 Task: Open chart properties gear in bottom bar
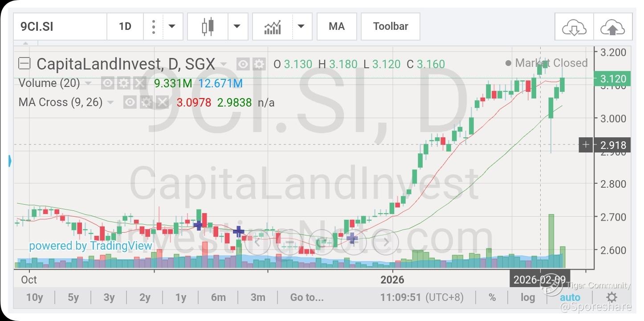point(612,297)
